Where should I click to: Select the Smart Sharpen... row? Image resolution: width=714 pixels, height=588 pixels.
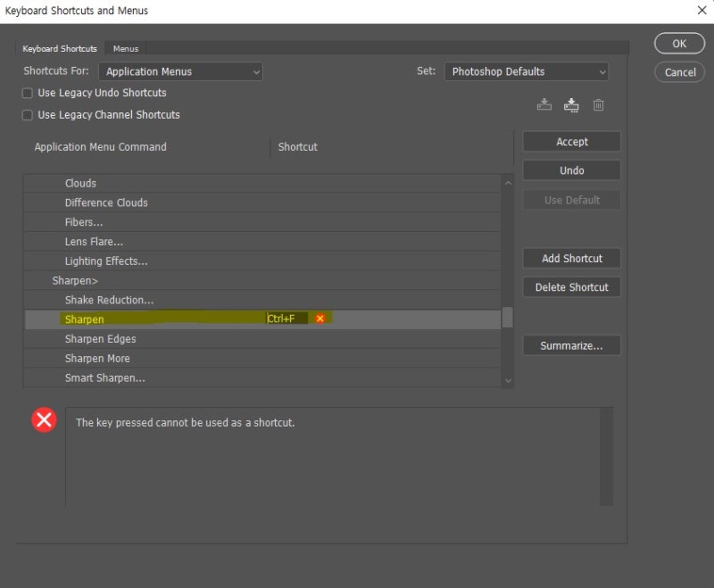pyautogui.click(x=262, y=378)
